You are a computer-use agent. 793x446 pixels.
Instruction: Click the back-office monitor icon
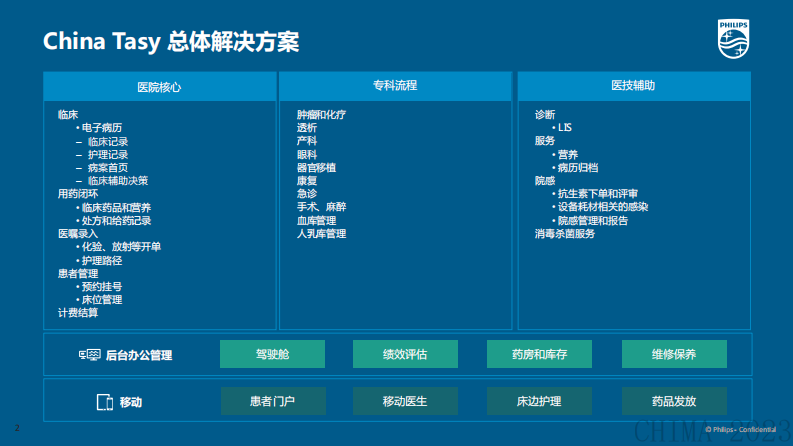90,355
